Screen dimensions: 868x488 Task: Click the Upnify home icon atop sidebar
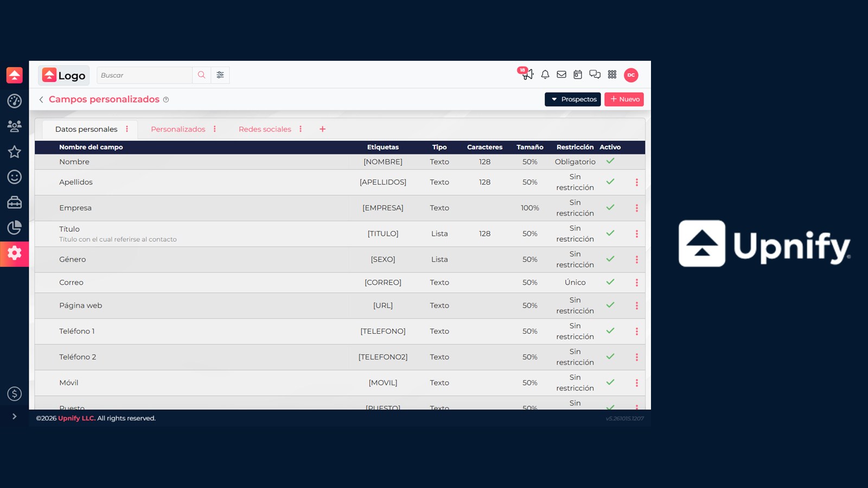(x=15, y=75)
